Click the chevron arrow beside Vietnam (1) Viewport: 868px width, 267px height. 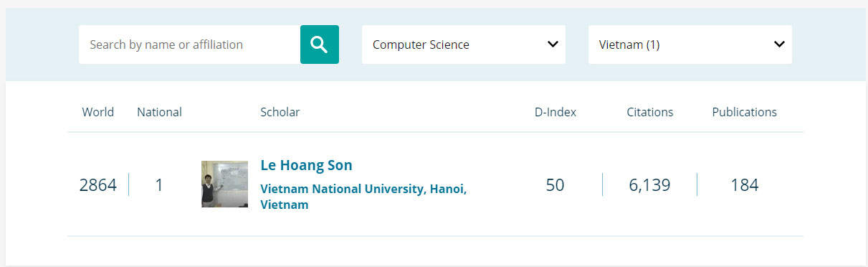click(x=779, y=44)
